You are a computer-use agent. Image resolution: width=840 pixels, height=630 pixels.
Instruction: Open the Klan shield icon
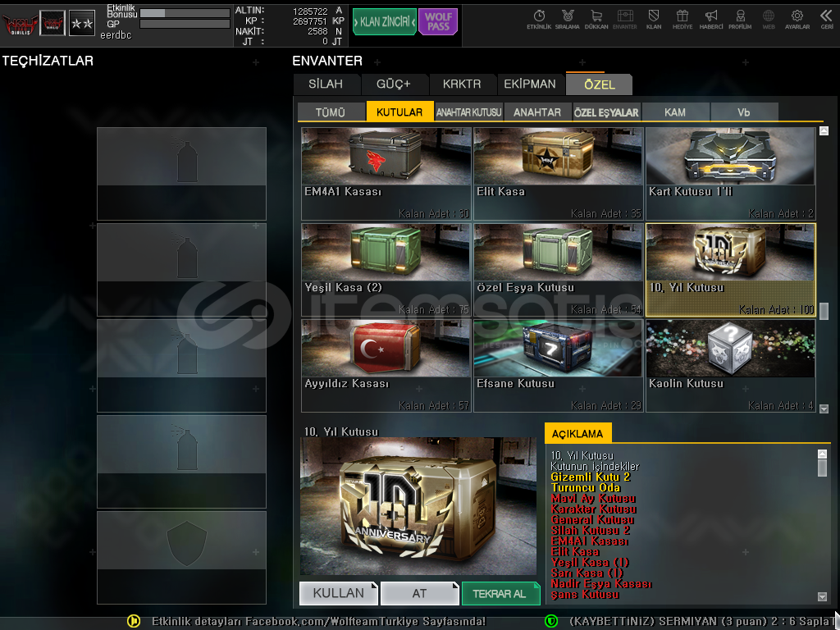click(x=654, y=19)
